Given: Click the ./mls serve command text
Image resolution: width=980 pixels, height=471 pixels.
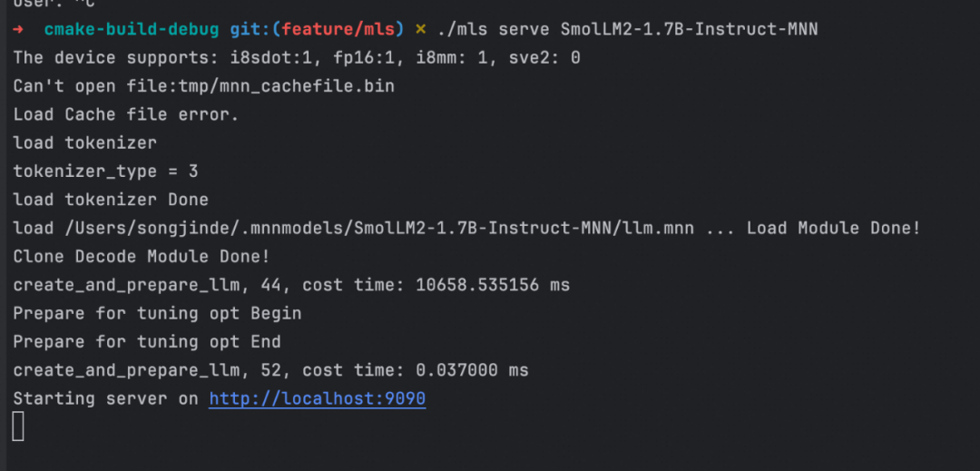Looking at the screenshot, I should tap(493, 30).
